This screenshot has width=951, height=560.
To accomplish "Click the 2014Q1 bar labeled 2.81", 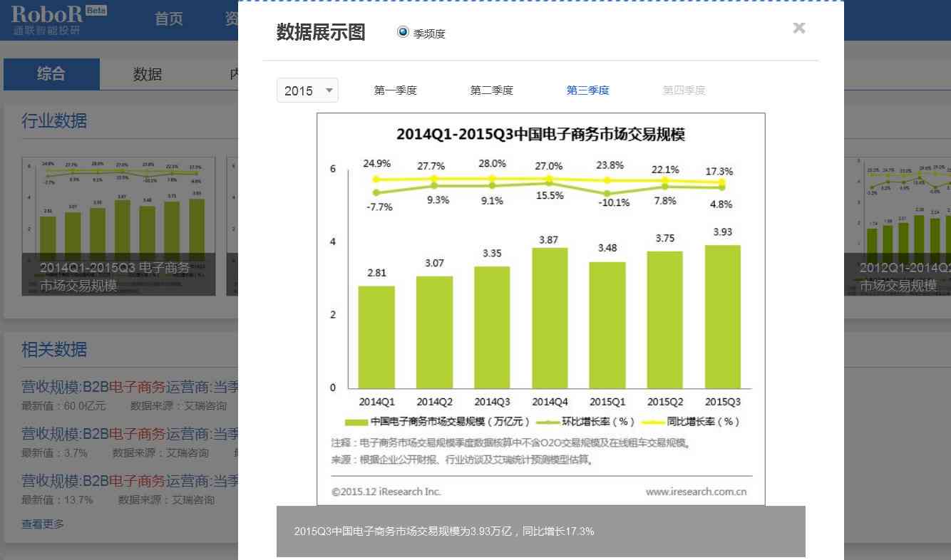I will [x=376, y=337].
